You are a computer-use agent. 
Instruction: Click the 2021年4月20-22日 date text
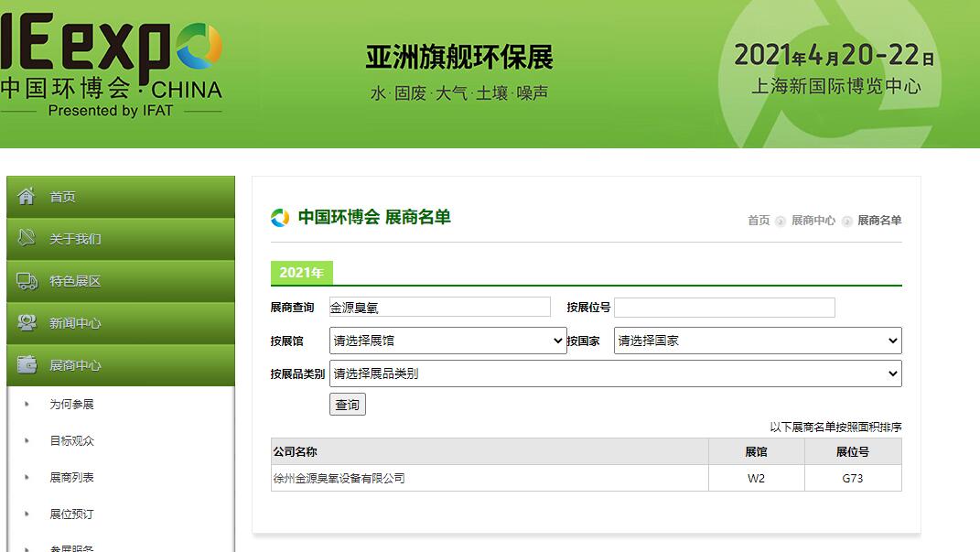[834, 55]
